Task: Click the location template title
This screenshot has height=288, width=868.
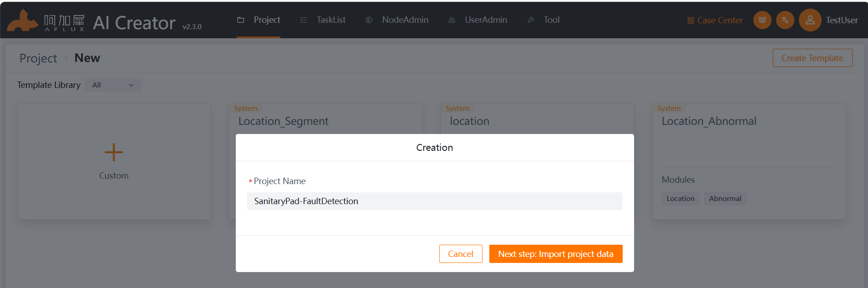Action: 470,121
